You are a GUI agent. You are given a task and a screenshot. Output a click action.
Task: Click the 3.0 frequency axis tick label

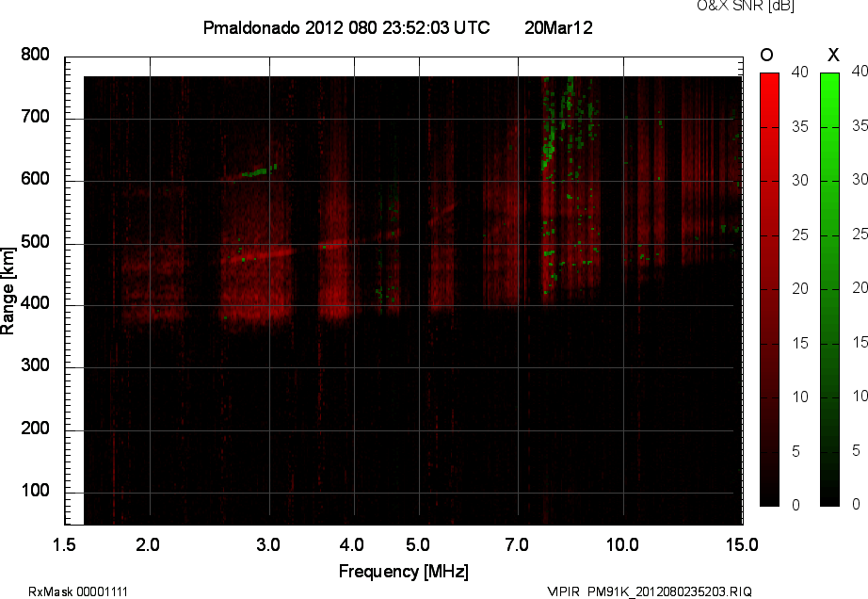point(268,544)
